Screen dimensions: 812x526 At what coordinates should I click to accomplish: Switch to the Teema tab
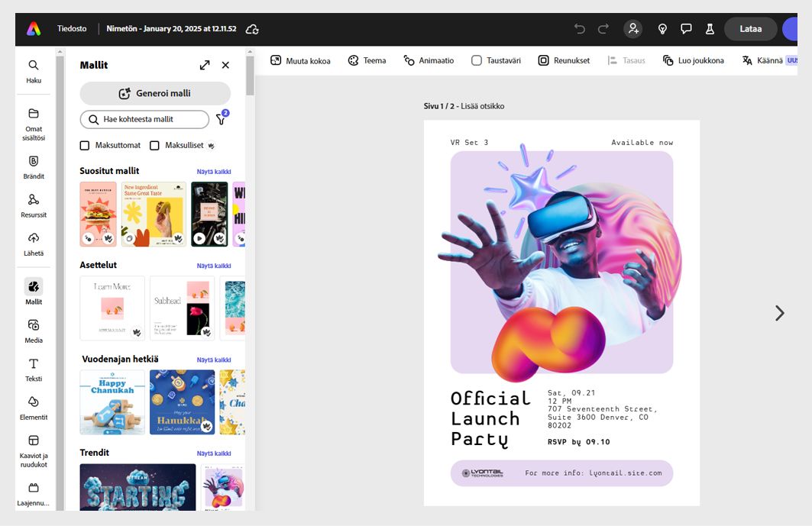tap(367, 60)
